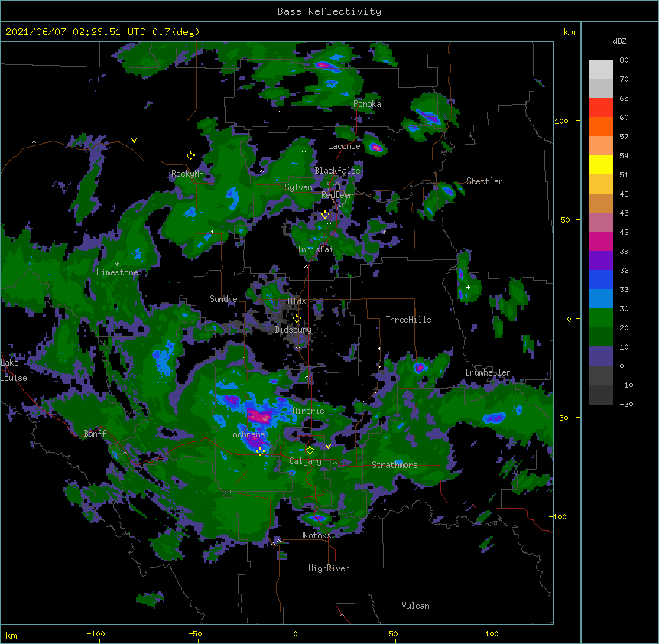This screenshot has height=644, width=659.
Task: Select the yellow 51-54 dBZ legend swatch
Action: click(x=601, y=165)
